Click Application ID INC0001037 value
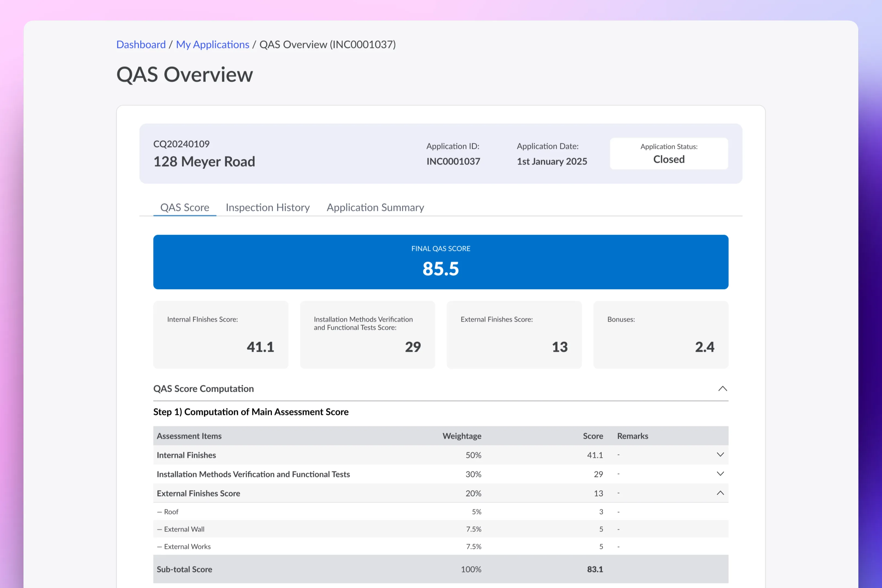The width and height of the screenshot is (882, 588). (453, 161)
